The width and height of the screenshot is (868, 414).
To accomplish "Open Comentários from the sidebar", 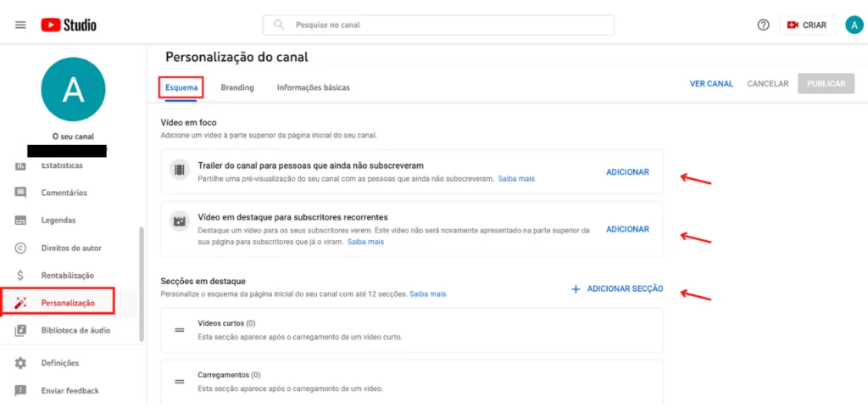I will 64,193.
